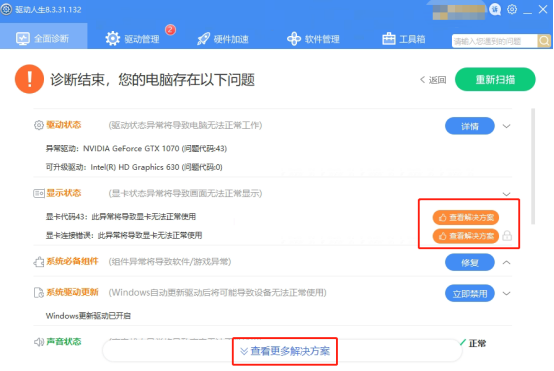
Task: Click the 系统驱动更新 document icon
Action: point(39,293)
